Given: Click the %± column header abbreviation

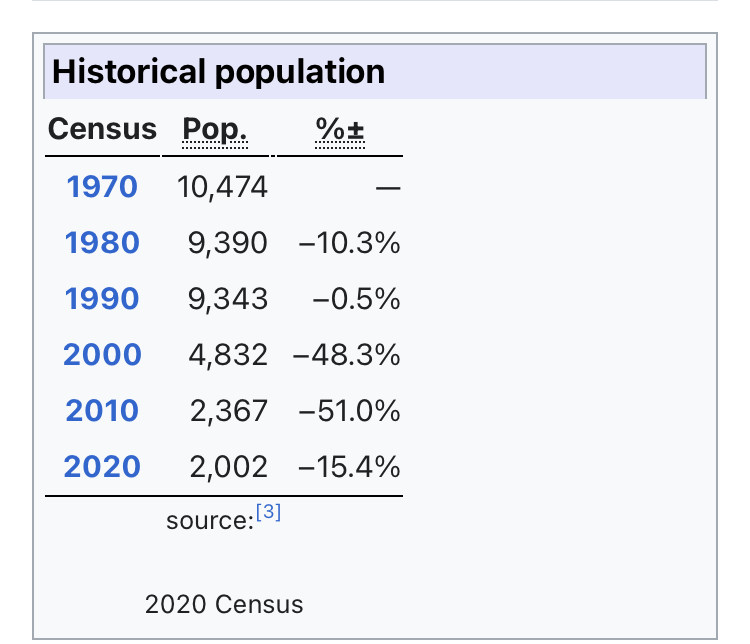Looking at the screenshot, I should click(339, 130).
